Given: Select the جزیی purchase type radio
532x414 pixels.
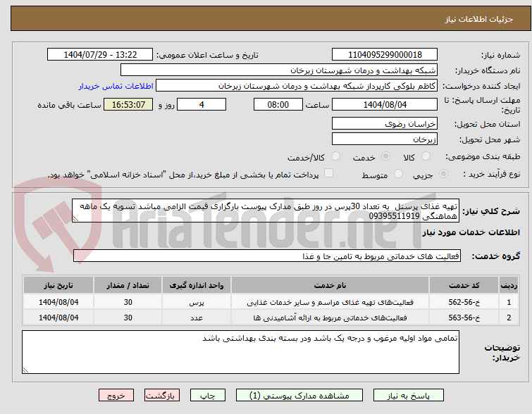Looking at the screenshot, I should tap(443, 174).
